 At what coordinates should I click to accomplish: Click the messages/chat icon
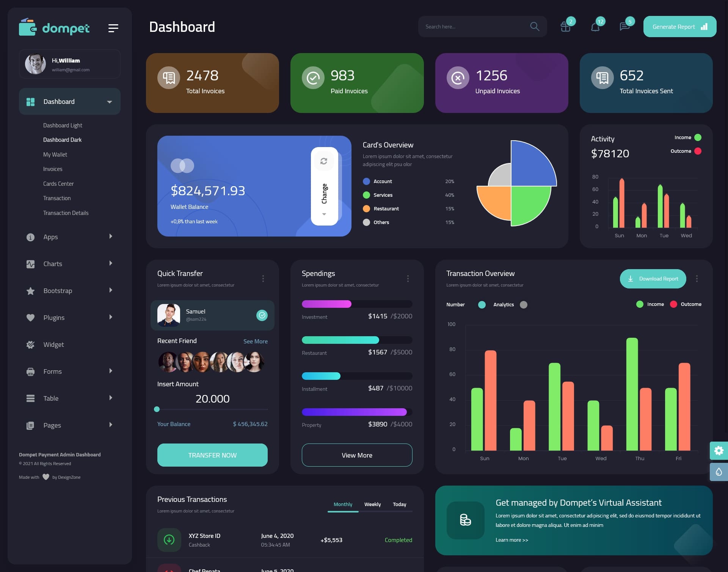coord(624,27)
